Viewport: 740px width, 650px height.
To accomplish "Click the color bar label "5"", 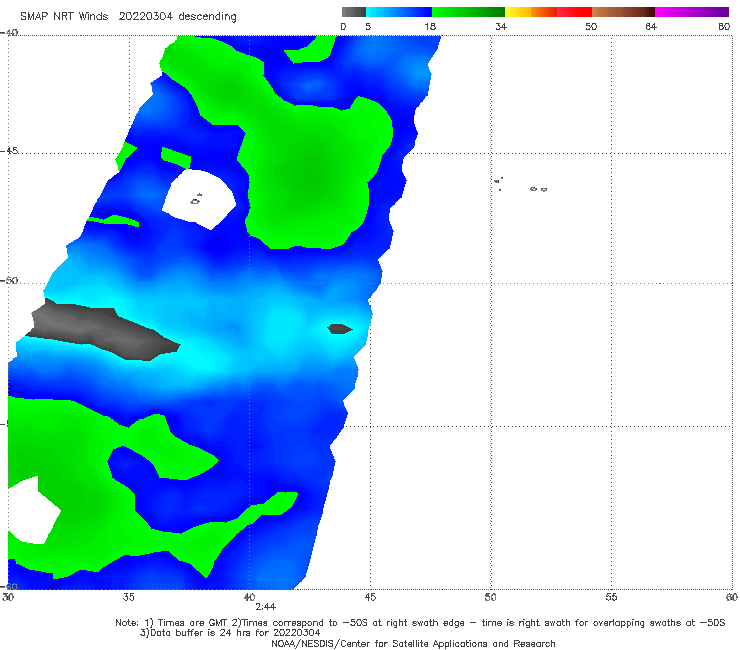I will [368, 27].
